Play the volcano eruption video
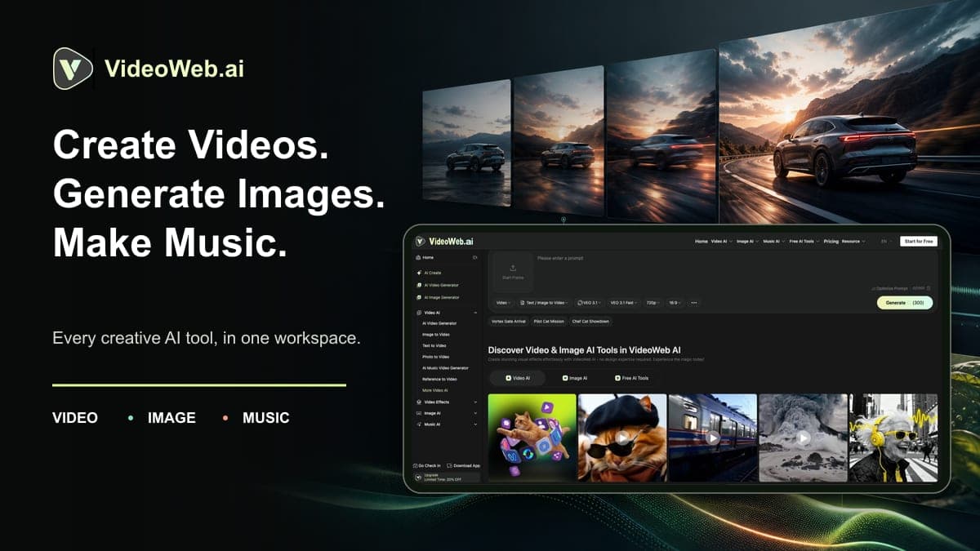The width and height of the screenshot is (980, 551). (x=804, y=438)
